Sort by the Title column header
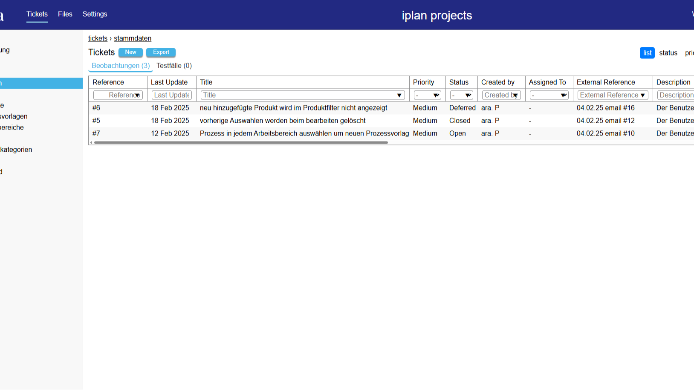Image resolution: width=694 pixels, height=390 pixels. coord(206,82)
